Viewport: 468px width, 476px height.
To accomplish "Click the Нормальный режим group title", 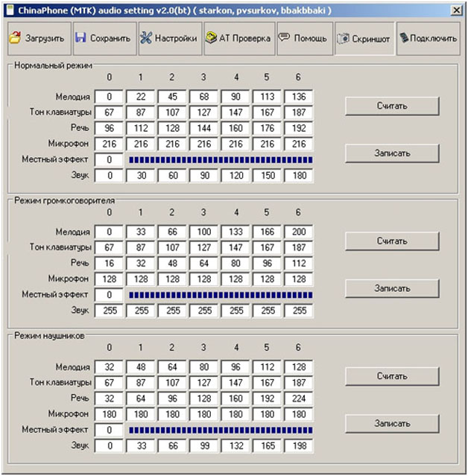I will (x=53, y=66).
